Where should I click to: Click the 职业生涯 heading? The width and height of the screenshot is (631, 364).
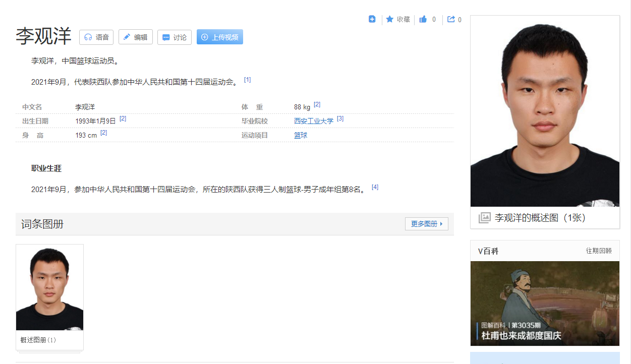click(46, 168)
